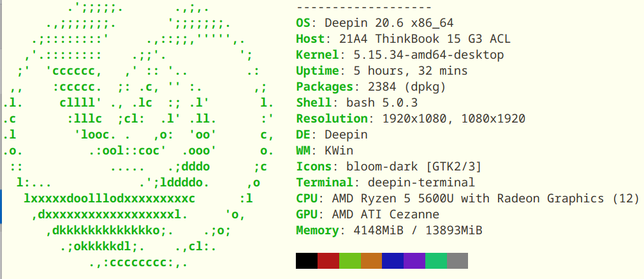
Task: Click the ASCII logo row 'lxxxxxdoolllodxxxxxxxxxxc'
Action: [109, 199]
